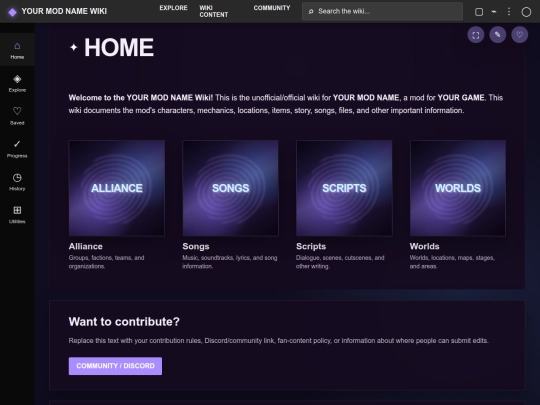
Task: Open the ALLIANCE category thumbnail
Action: point(117,188)
